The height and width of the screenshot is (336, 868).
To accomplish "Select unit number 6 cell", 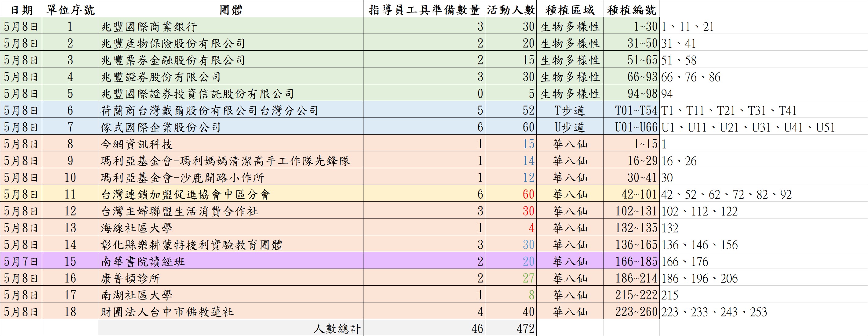I will click(x=70, y=110).
